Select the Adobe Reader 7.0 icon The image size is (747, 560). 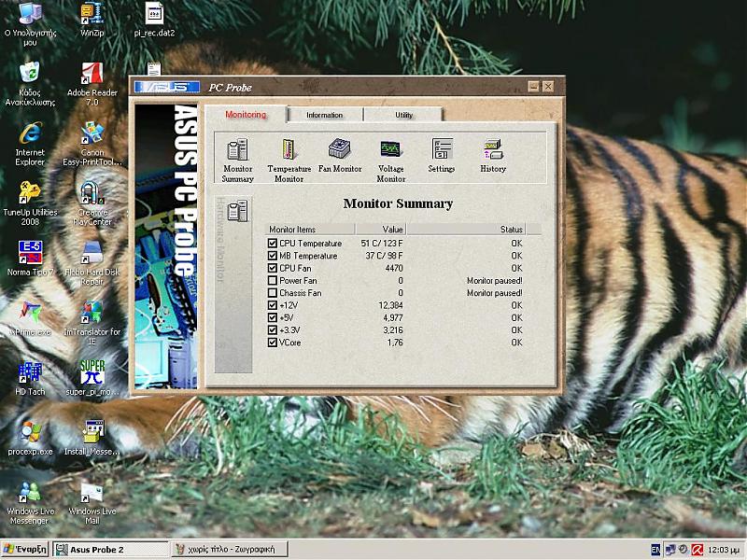click(x=92, y=84)
